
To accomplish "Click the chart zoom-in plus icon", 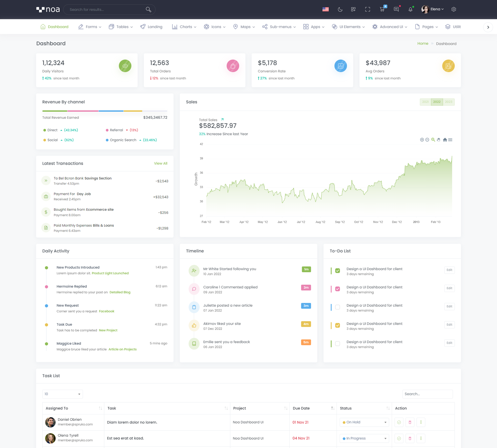I will point(422,140).
